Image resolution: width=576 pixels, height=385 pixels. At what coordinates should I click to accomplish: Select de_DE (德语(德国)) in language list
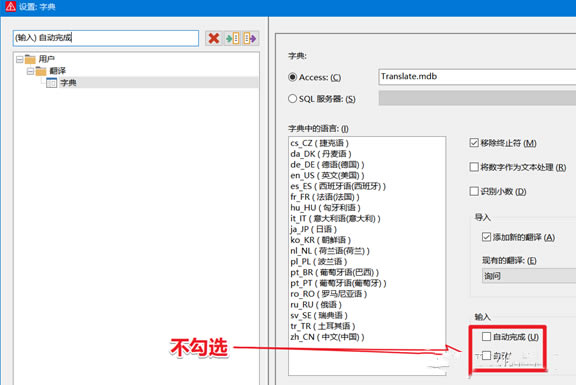point(327,165)
